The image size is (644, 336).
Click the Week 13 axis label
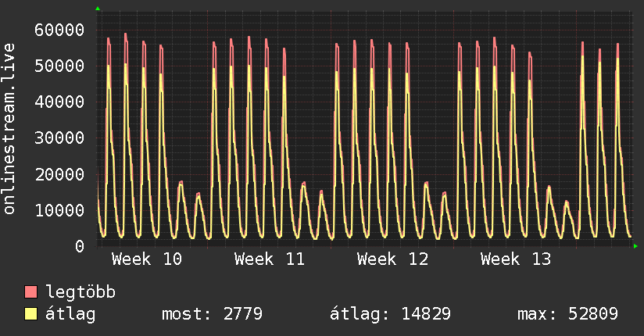coord(516,259)
